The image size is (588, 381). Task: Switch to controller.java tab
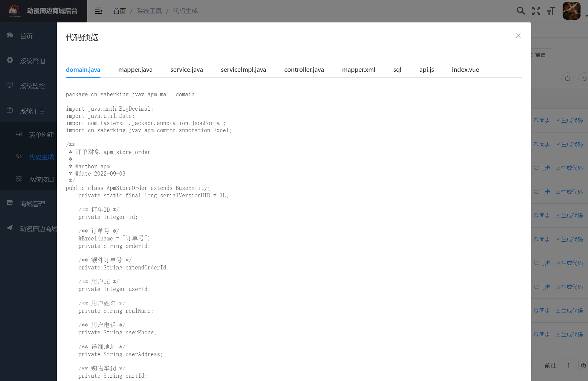coord(304,70)
